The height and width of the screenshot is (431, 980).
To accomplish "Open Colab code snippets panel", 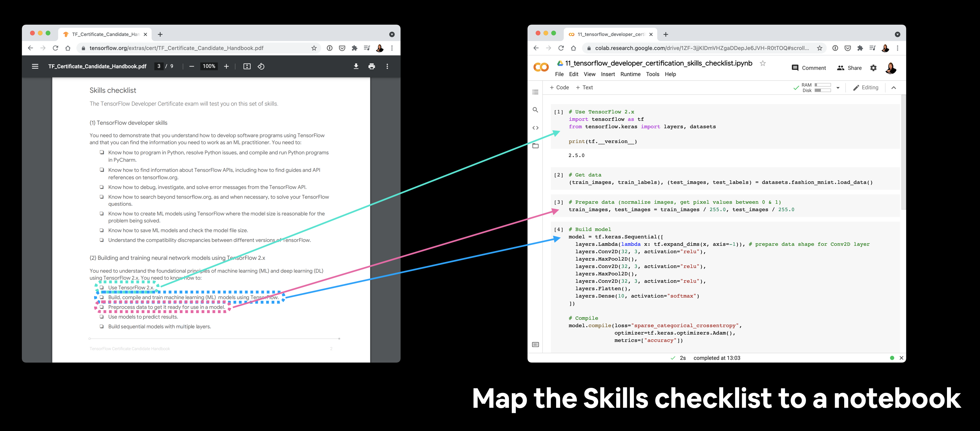I will [x=535, y=128].
